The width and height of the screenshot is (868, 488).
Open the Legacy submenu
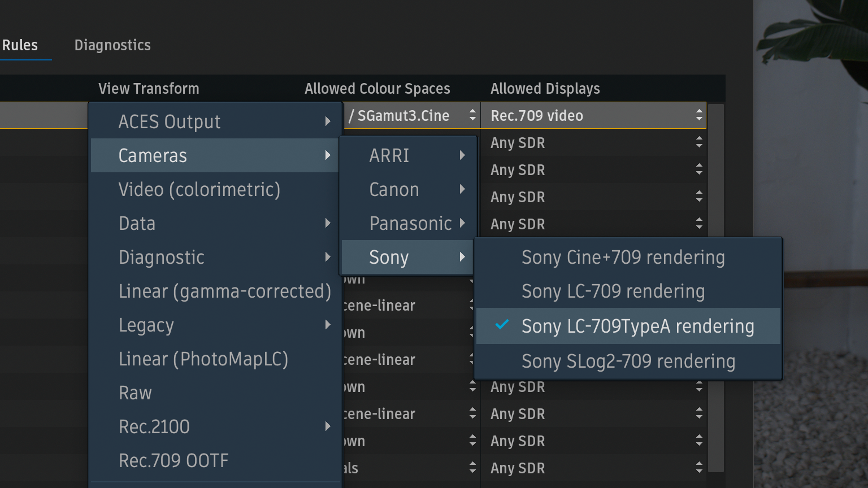pos(215,325)
